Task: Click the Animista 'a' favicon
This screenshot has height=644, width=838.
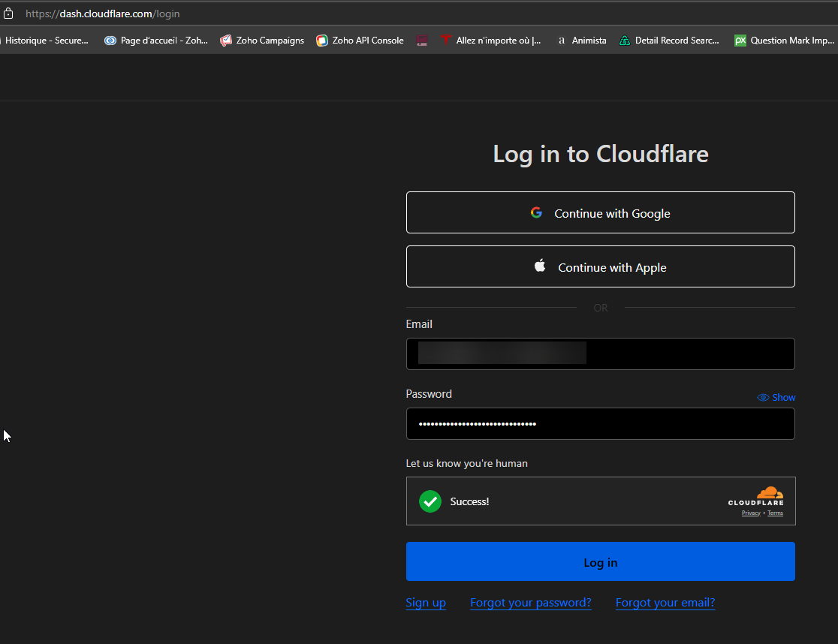Action: click(561, 41)
